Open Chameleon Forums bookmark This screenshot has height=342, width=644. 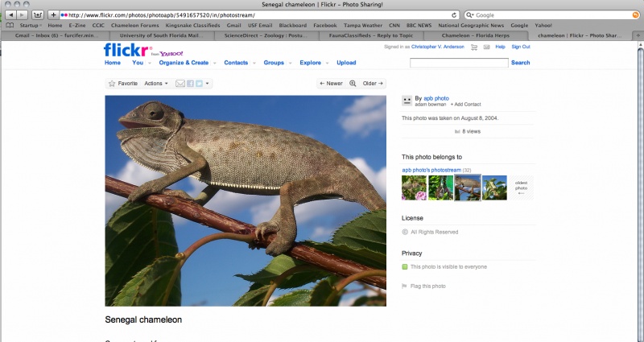[134, 26]
